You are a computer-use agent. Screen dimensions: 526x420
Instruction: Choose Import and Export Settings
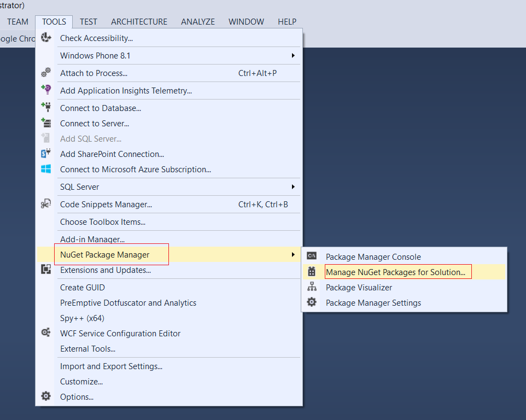(111, 366)
